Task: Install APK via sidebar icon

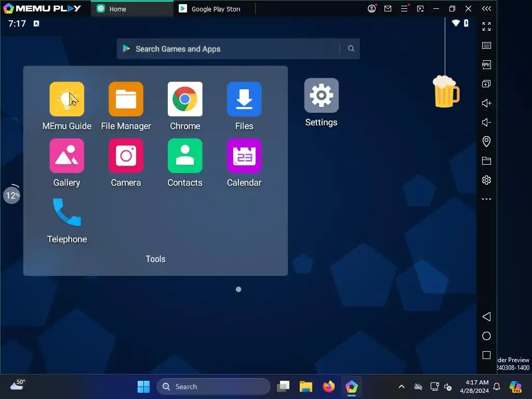Action: click(486, 64)
